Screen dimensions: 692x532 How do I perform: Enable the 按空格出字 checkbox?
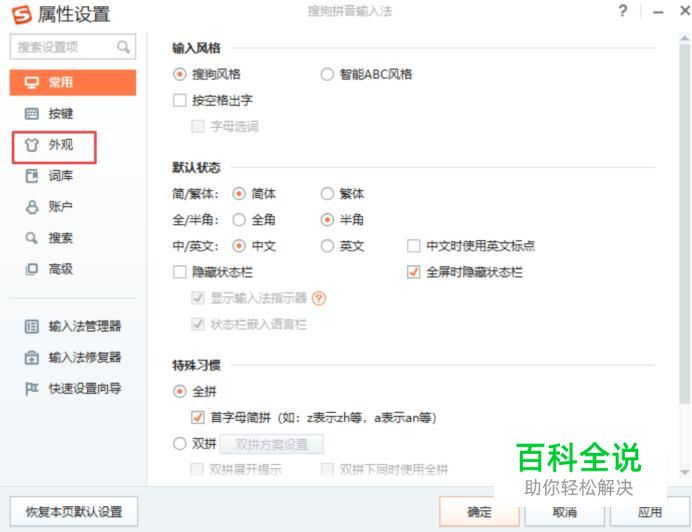(x=180, y=100)
